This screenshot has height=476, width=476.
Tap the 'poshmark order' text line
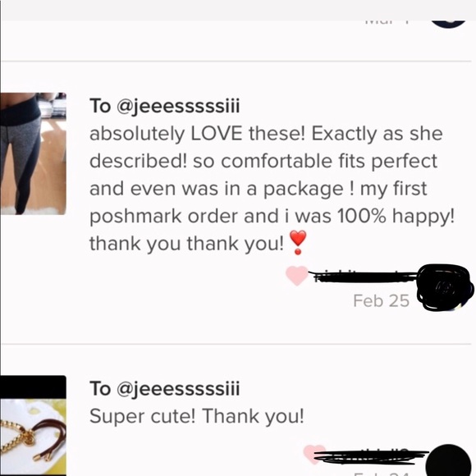[x=166, y=216]
